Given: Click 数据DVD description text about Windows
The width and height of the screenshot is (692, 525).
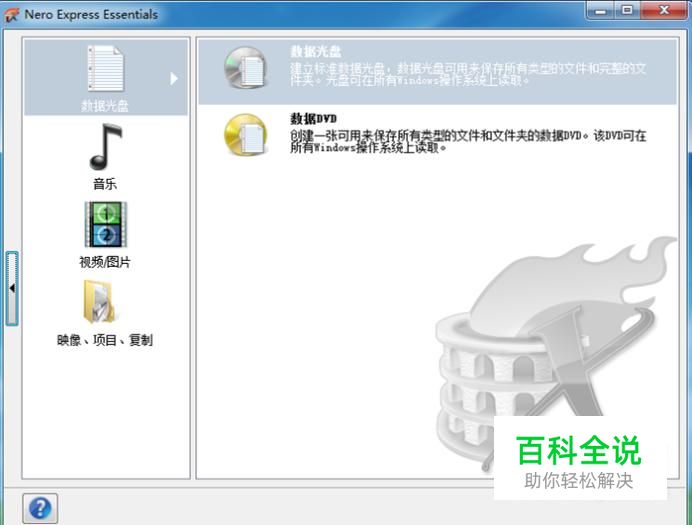Looking at the screenshot, I should pyautogui.click(x=468, y=142).
